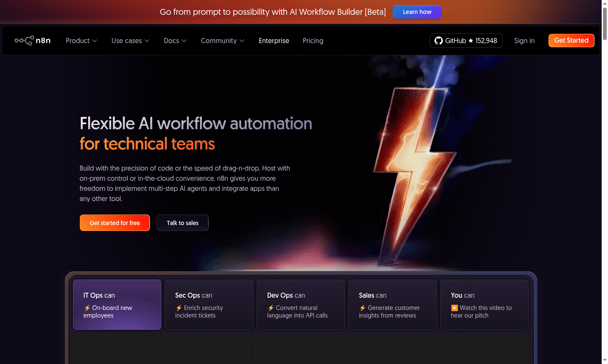Open the Product dropdown menu
This screenshot has width=608, height=364.
tap(81, 41)
